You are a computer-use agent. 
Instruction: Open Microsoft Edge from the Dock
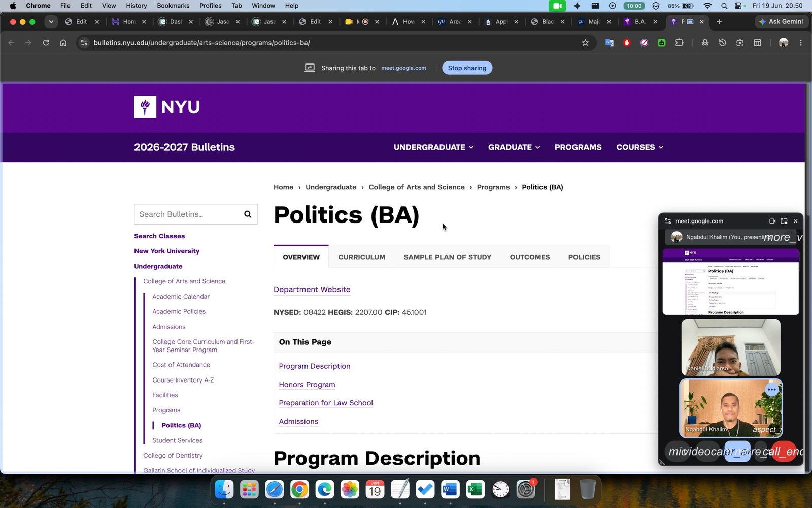[x=325, y=489]
